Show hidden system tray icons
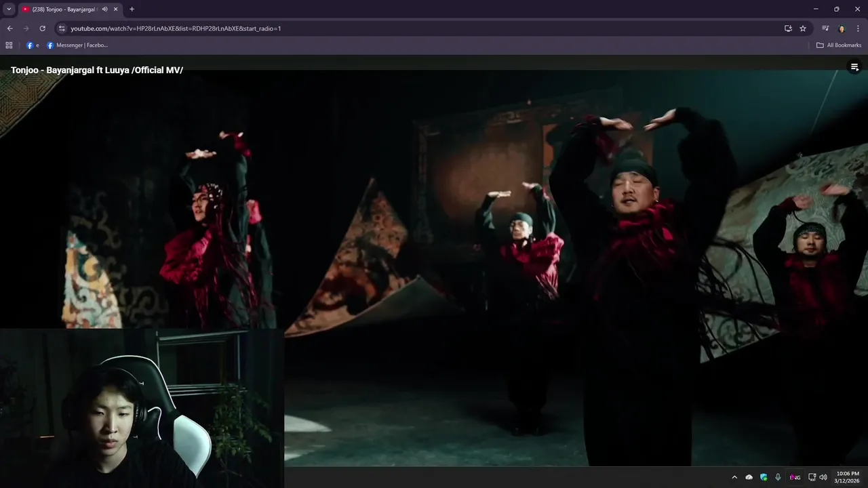Image resolution: width=868 pixels, height=488 pixels. (734, 477)
